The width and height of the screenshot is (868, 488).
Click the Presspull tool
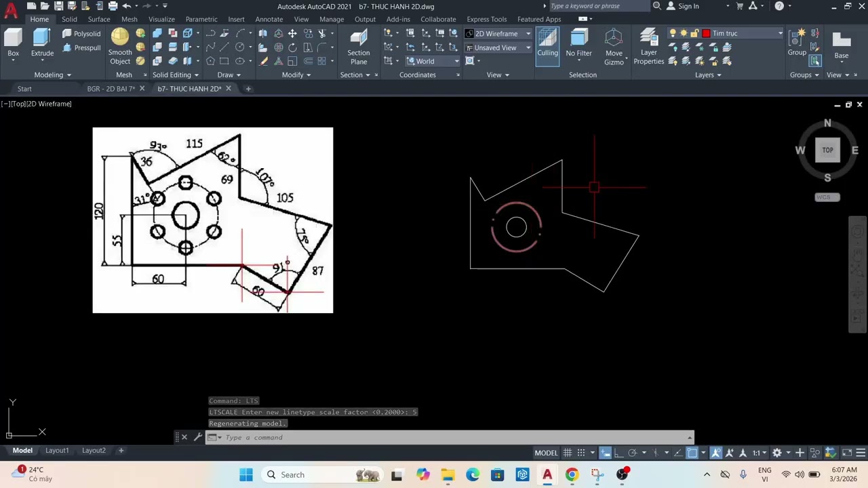81,47
